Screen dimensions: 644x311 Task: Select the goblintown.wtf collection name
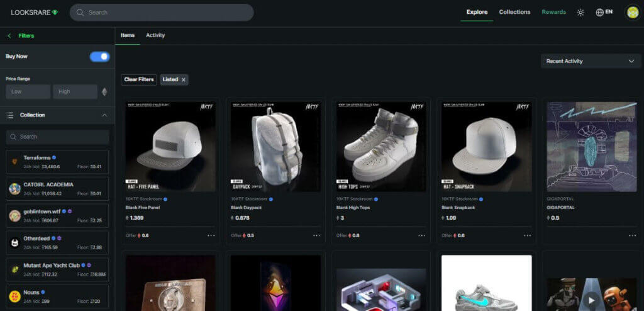pyautogui.click(x=42, y=212)
